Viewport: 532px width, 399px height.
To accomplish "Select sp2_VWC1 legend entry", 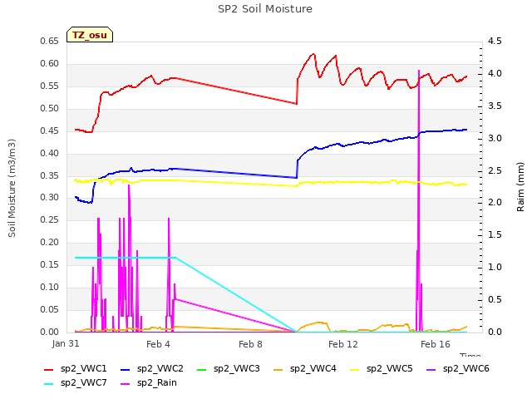I will [76, 369].
